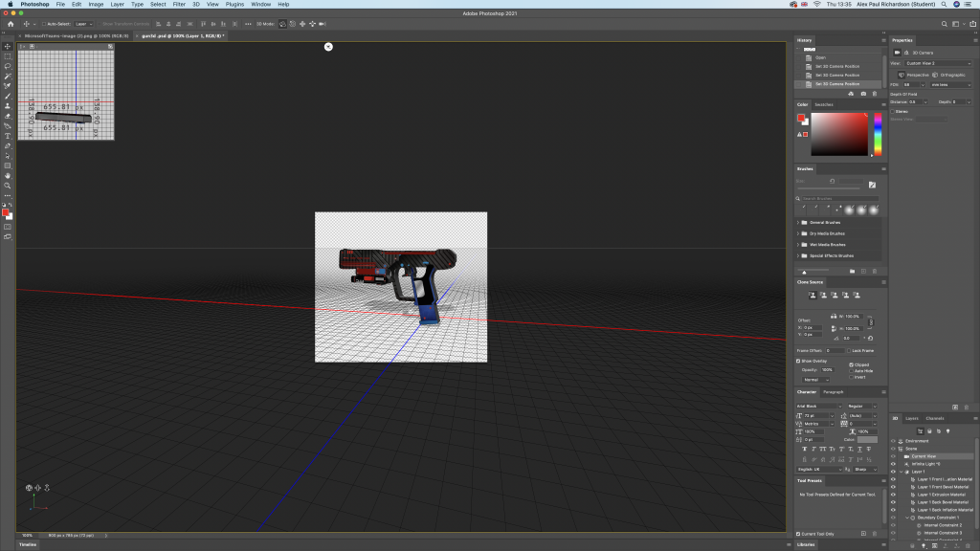The height and width of the screenshot is (551, 980).
Task: Hide Environment in 3D panel
Action: 893,441
